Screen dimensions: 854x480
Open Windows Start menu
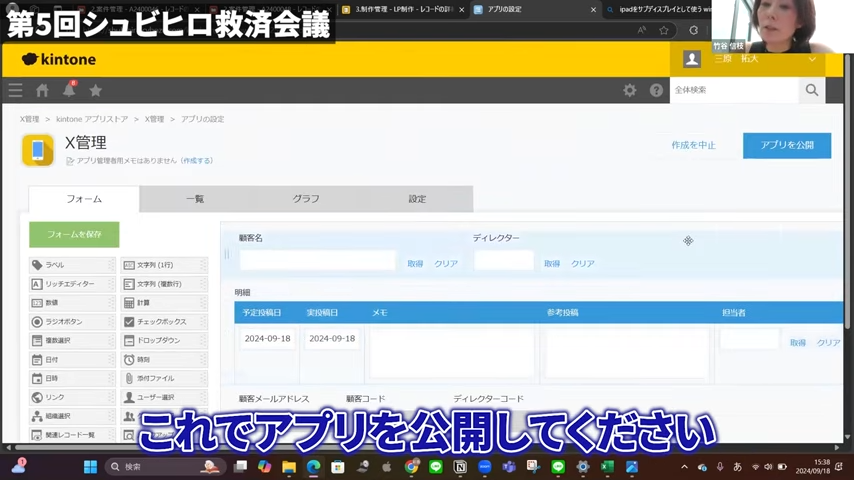(x=90, y=467)
